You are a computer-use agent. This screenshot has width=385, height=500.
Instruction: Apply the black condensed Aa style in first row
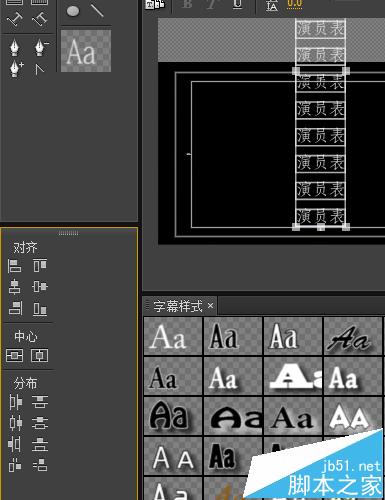click(x=233, y=336)
